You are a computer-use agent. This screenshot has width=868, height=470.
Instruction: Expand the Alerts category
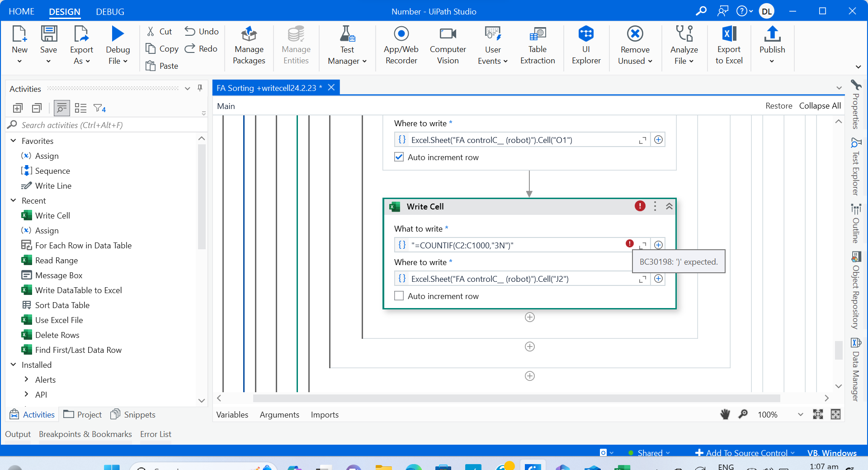coord(26,380)
